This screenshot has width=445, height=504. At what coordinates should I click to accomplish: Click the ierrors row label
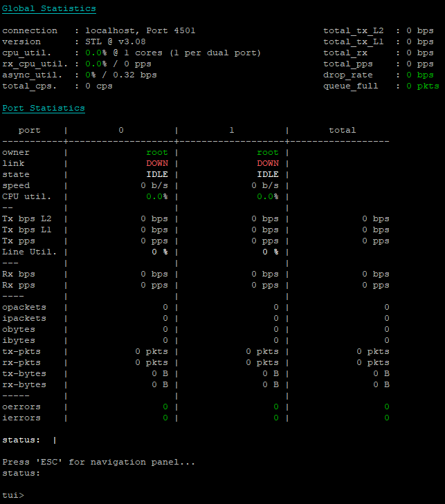click(21, 418)
